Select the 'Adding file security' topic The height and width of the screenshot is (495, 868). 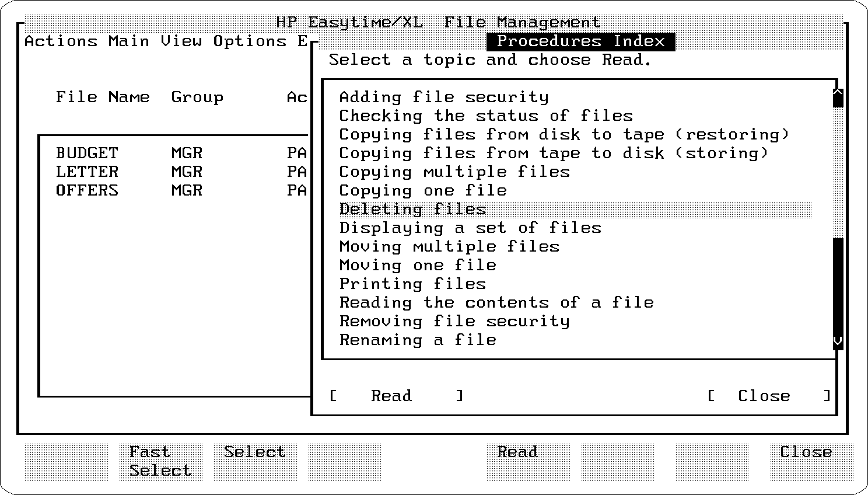tap(444, 97)
